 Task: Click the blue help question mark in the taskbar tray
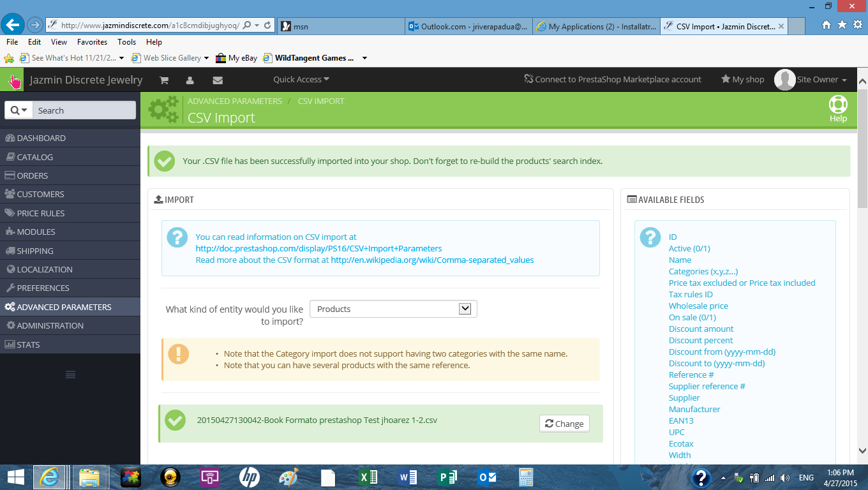701,477
